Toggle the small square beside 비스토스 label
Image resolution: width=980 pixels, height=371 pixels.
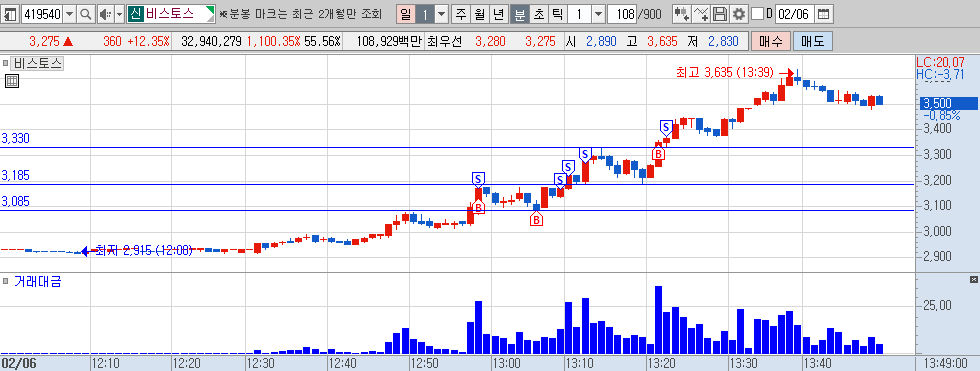6,63
